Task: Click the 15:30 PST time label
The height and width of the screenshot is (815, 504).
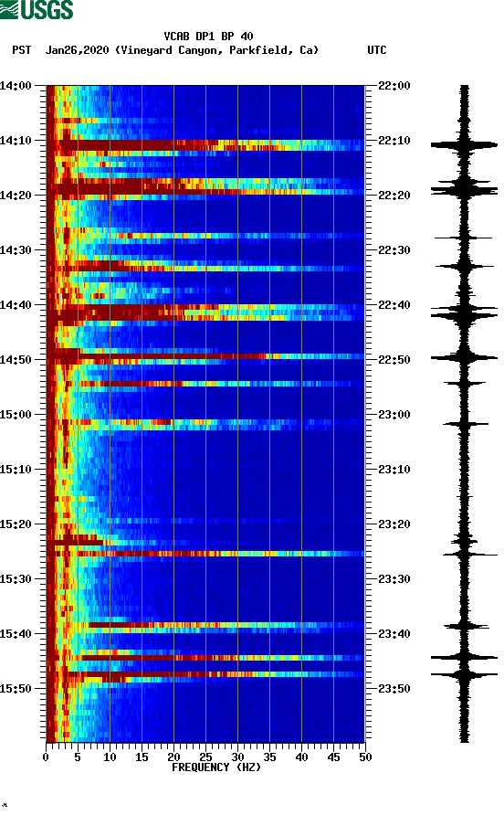Action: (x=16, y=579)
